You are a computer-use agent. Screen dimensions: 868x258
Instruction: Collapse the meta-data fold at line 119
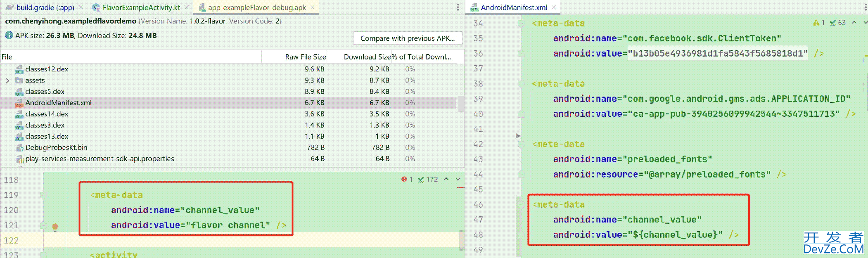pos(43,195)
